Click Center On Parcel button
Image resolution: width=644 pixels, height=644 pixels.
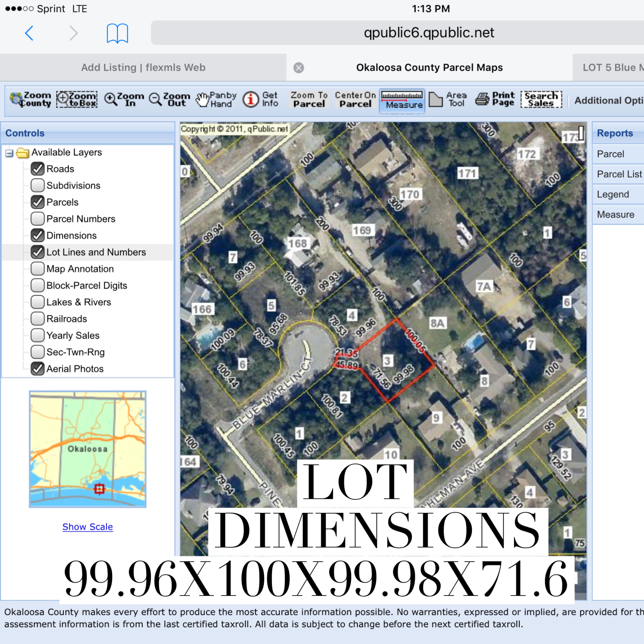[355, 99]
